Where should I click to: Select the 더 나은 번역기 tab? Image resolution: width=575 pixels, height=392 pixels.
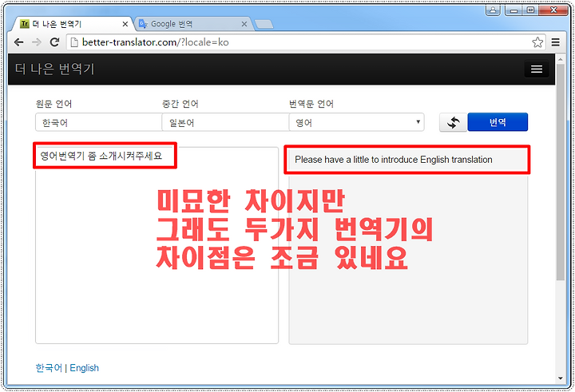point(73,24)
